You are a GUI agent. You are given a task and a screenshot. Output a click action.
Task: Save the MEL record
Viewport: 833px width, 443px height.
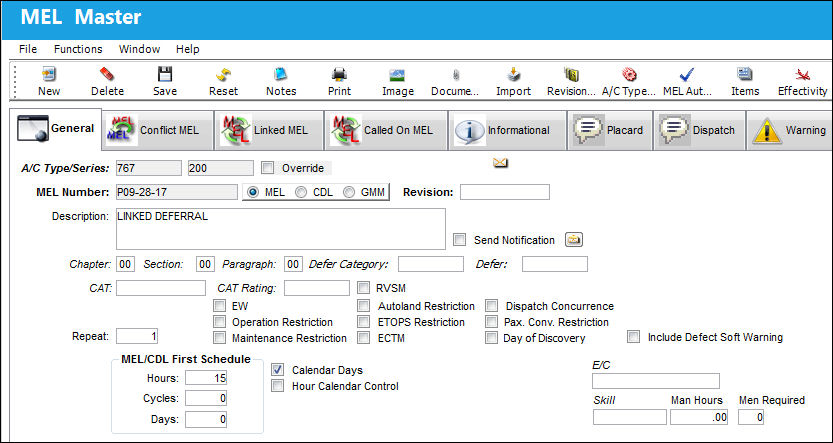coord(165,82)
